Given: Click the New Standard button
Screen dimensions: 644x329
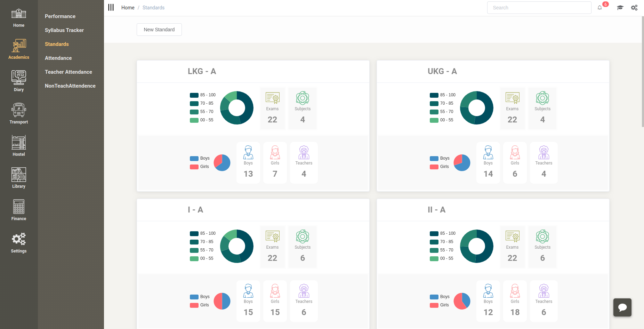Looking at the screenshot, I should [159, 30].
